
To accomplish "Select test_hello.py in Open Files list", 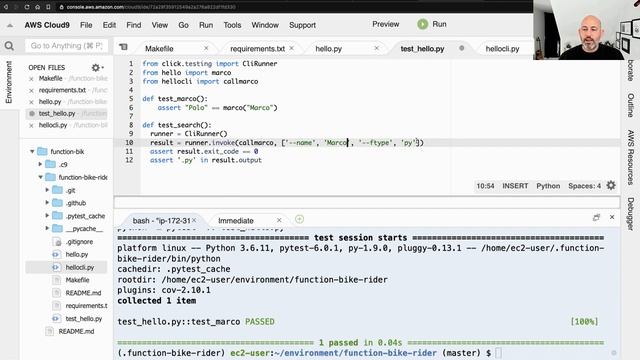I will coord(57,113).
